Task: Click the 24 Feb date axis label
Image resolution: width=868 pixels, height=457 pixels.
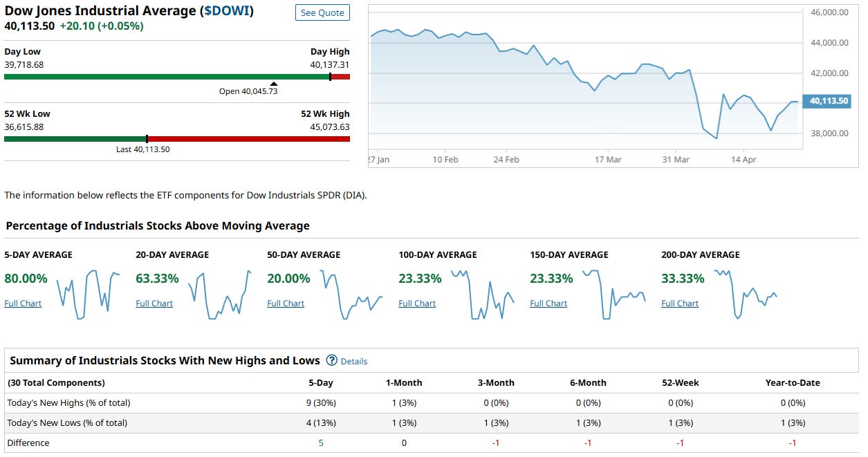Action: (x=506, y=159)
